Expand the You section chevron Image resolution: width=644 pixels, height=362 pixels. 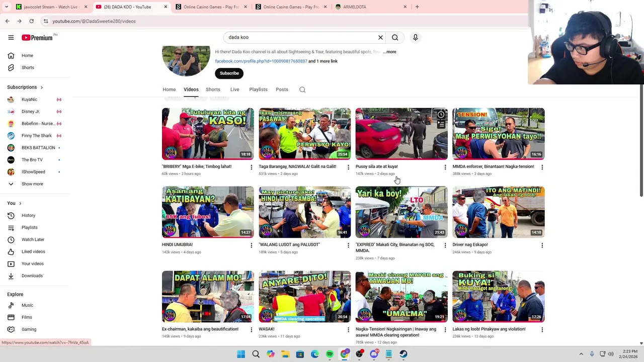[x=20, y=203]
